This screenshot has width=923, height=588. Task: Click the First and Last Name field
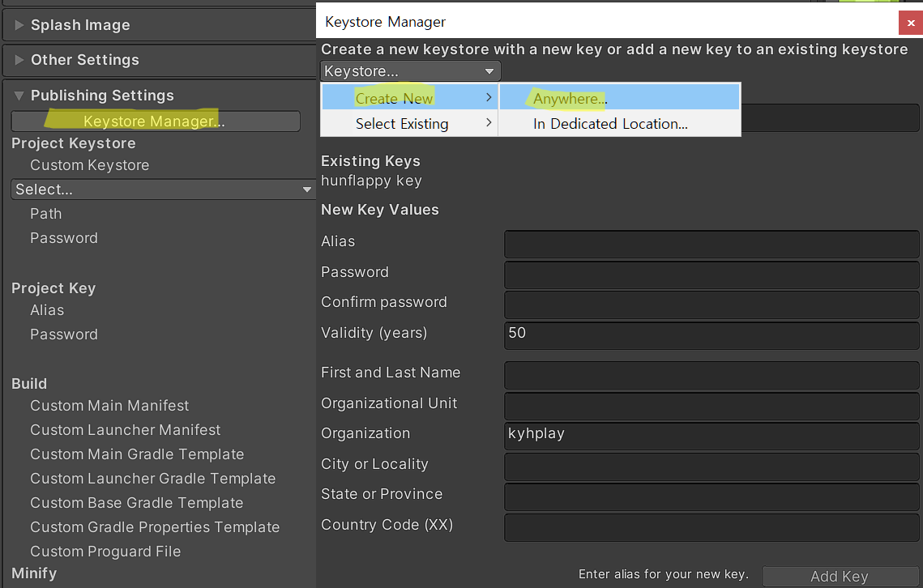(x=711, y=373)
